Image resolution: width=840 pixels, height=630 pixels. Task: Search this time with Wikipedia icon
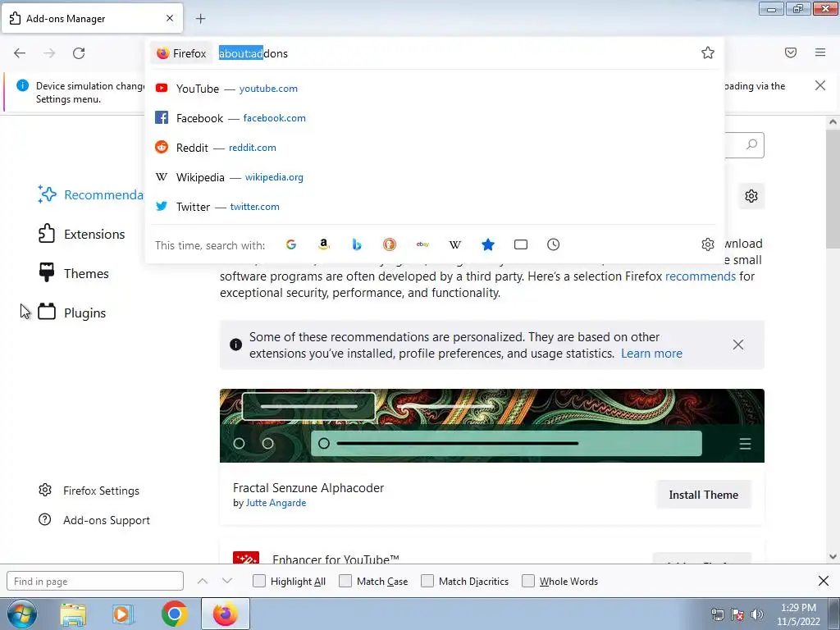pos(454,244)
